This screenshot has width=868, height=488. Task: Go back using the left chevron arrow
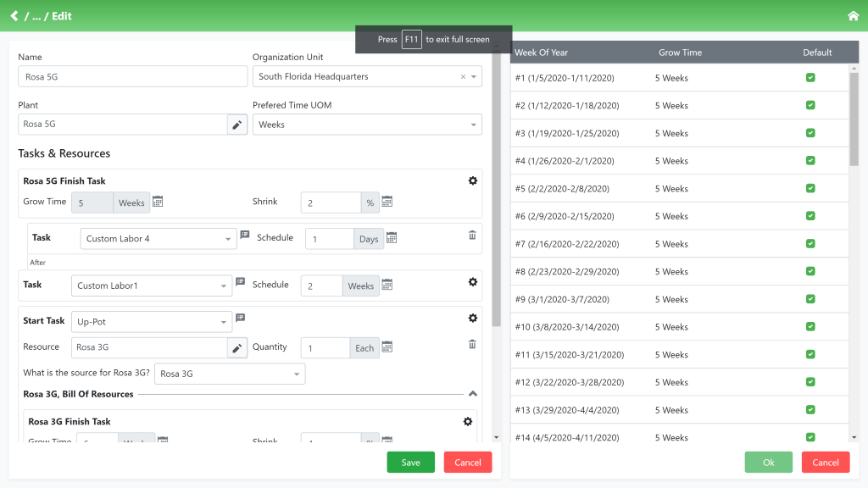click(x=14, y=16)
